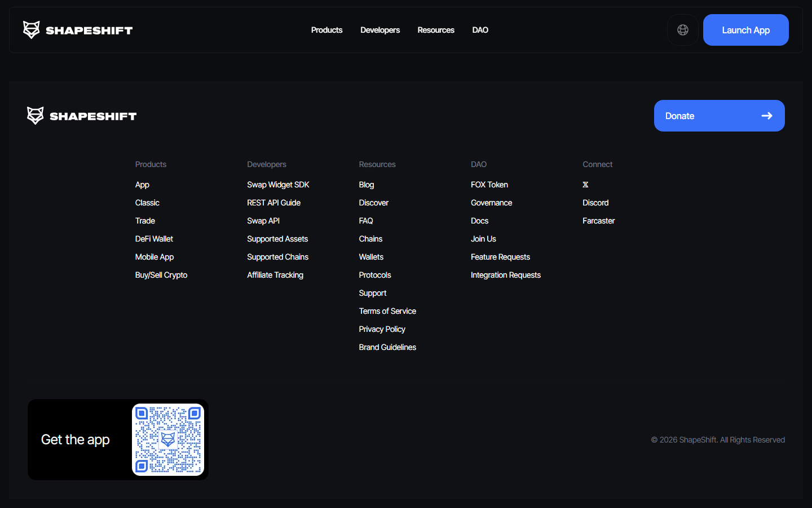Screen dimensions: 812x508
Task: Open the Products navigation menu
Action: pyautogui.click(x=327, y=30)
